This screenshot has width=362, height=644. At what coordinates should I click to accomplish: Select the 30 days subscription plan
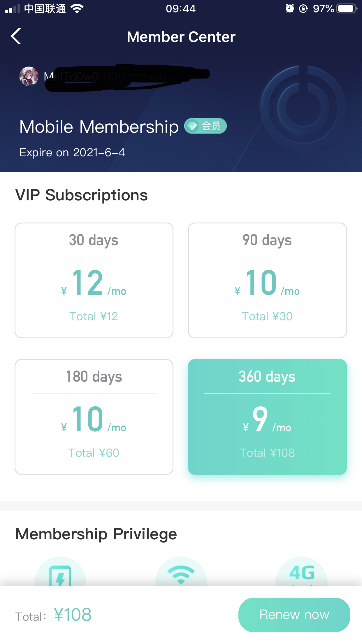[94, 280]
